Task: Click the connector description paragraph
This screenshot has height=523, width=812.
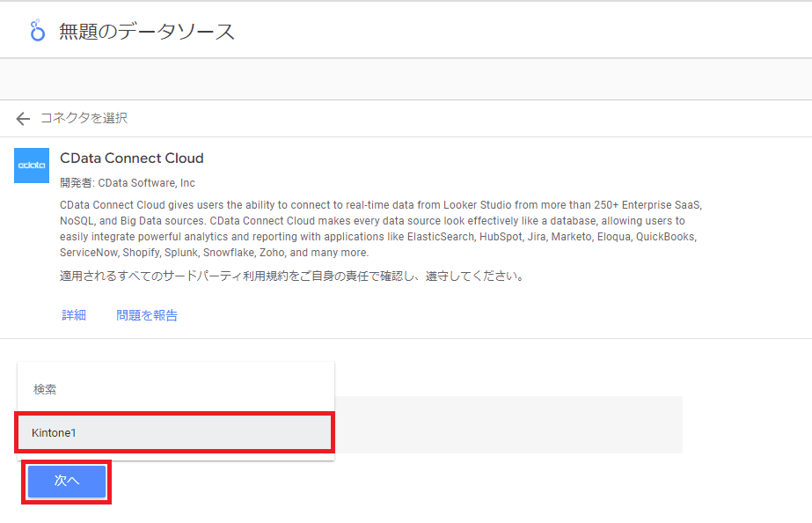Action: click(x=381, y=229)
